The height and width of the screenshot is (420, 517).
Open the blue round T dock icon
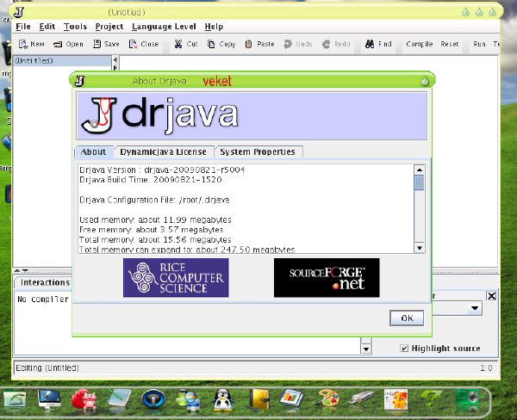tap(153, 399)
